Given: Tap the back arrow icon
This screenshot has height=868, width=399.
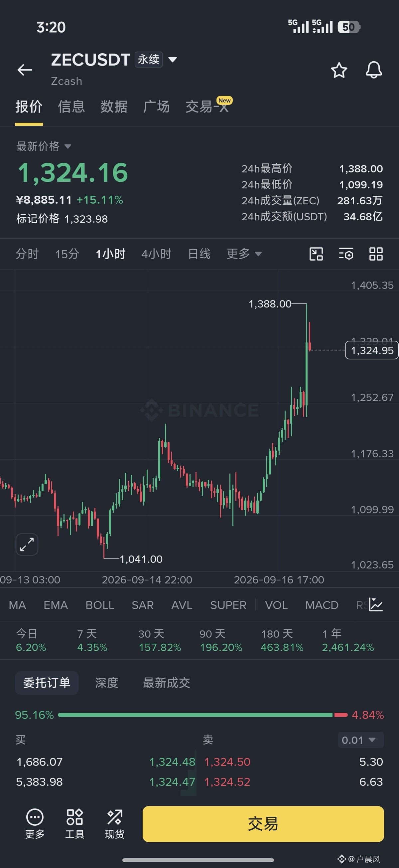Looking at the screenshot, I should (x=25, y=70).
